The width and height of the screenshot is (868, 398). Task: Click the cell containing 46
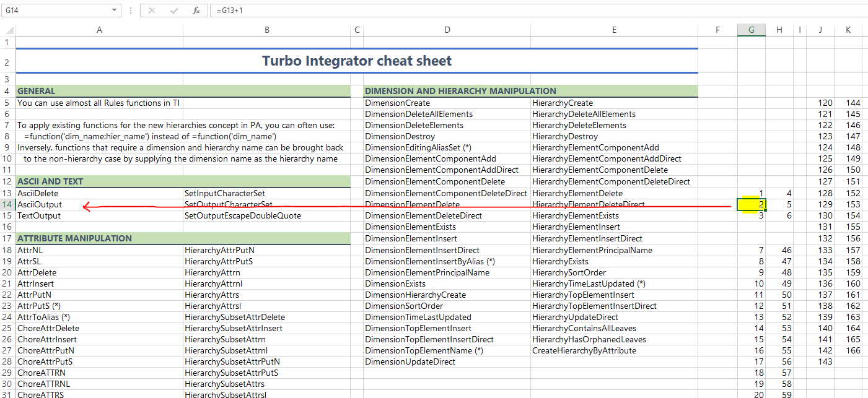coord(779,250)
